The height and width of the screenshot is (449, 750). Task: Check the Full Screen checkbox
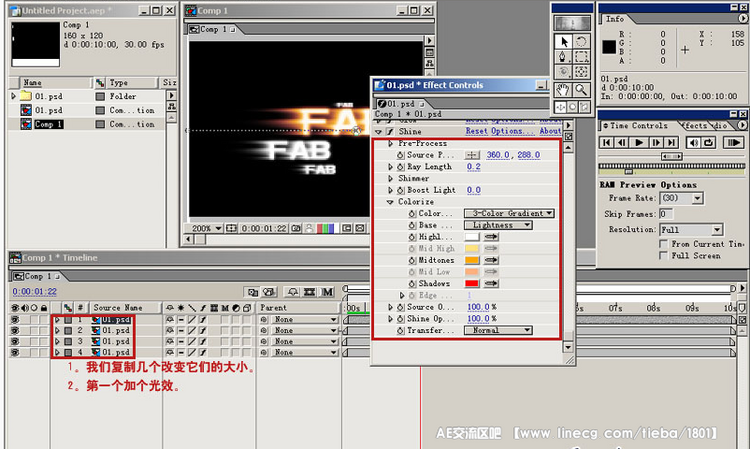tap(663, 256)
